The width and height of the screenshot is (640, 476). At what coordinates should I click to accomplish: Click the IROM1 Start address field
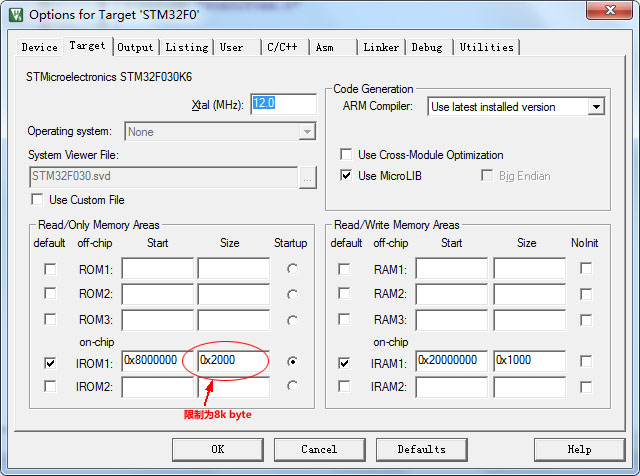(x=158, y=361)
